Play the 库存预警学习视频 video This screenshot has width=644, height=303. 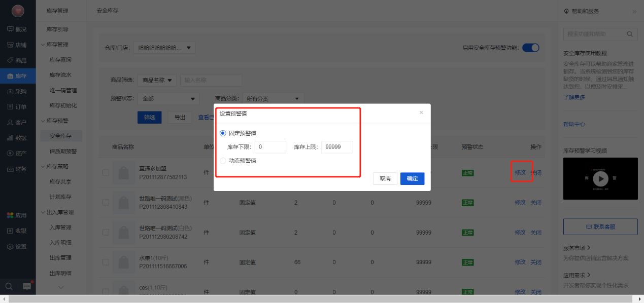click(x=600, y=178)
